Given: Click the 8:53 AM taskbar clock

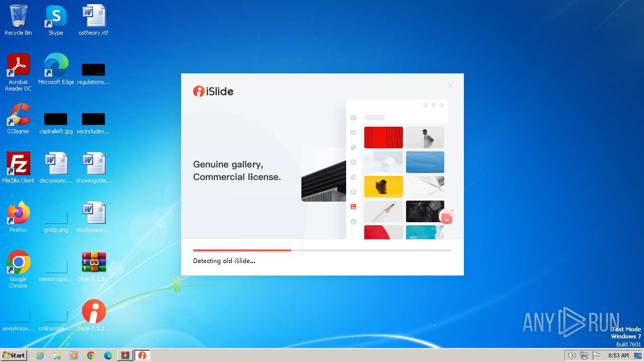Looking at the screenshot, I should coord(618,355).
